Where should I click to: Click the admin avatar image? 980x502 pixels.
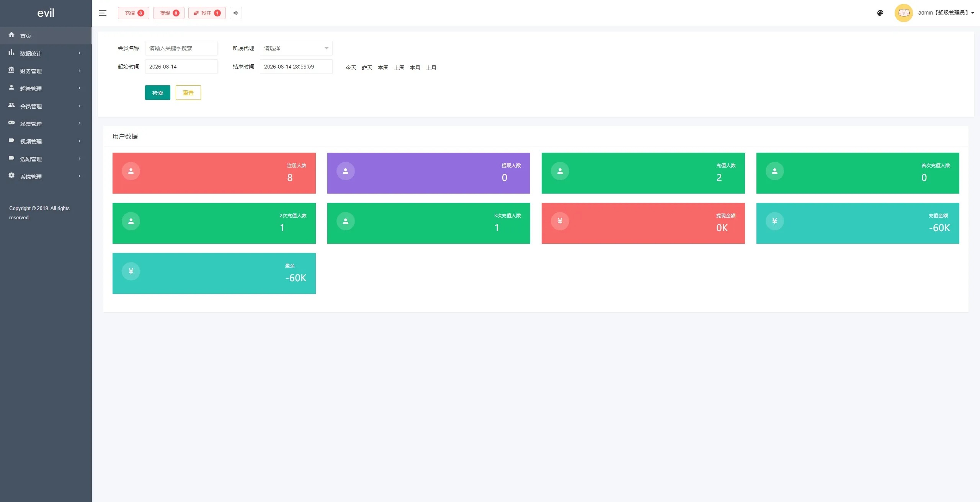pos(903,13)
